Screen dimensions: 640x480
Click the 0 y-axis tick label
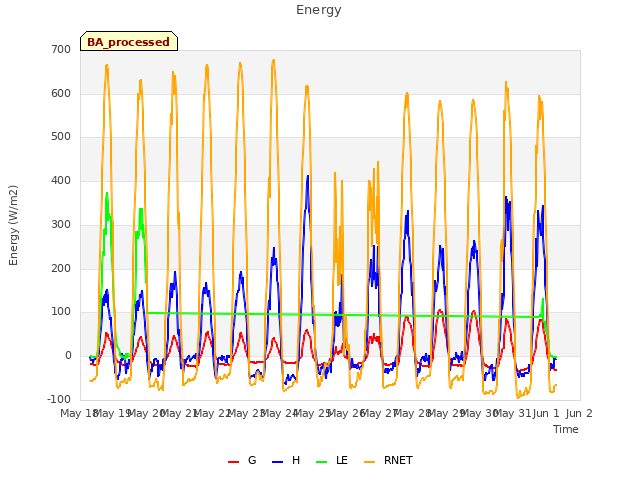coord(68,356)
